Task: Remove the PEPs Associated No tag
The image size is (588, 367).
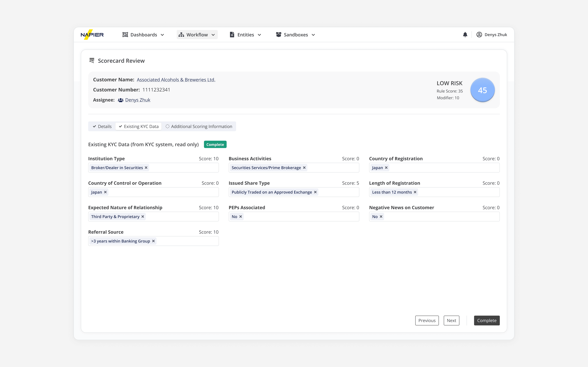Action: [241, 217]
